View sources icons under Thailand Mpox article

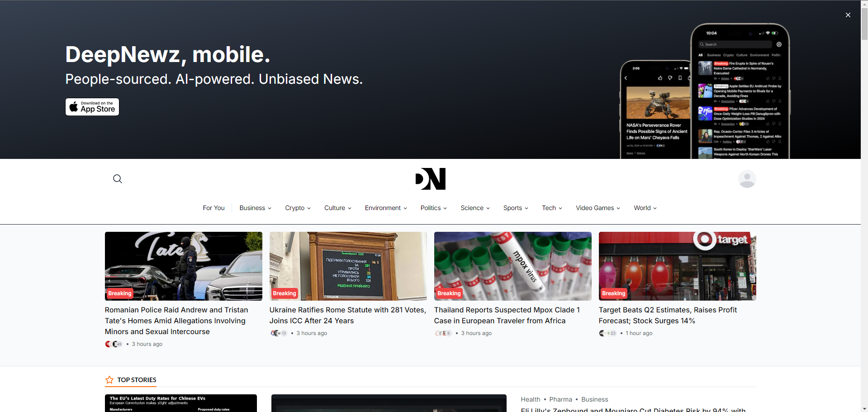click(443, 333)
